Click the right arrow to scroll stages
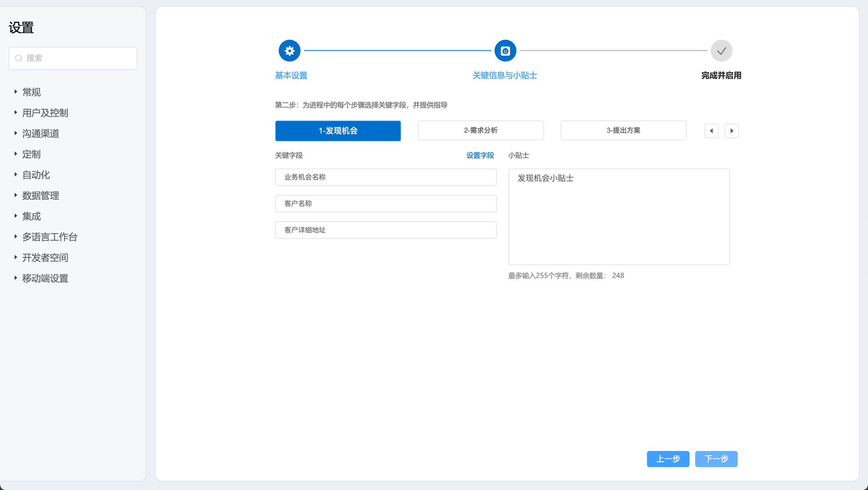 [x=732, y=131]
